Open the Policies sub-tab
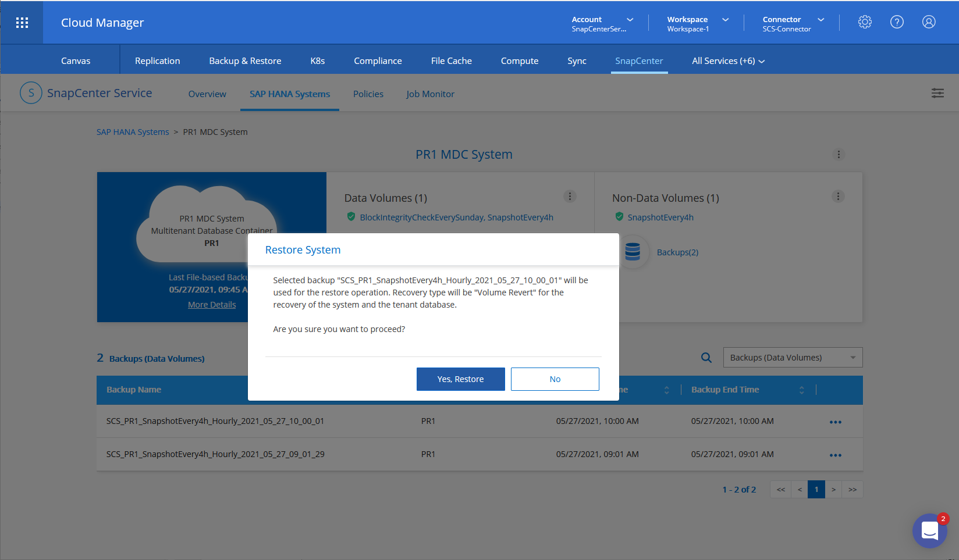Image resolution: width=959 pixels, height=560 pixels. pyautogui.click(x=368, y=94)
